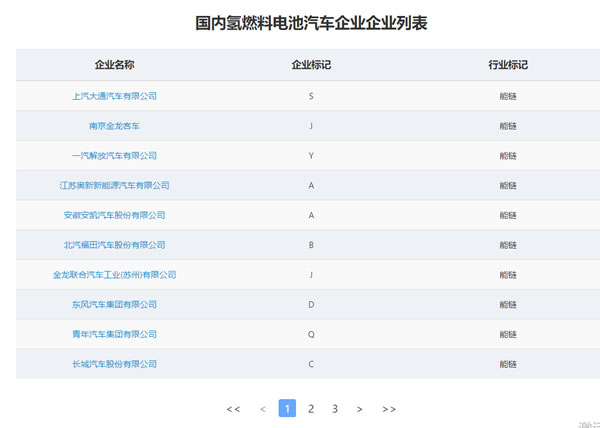This screenshot has height=428, width=600.
Task: Select mark J in 南京金龙客车 row
Action: coord(311,126)
